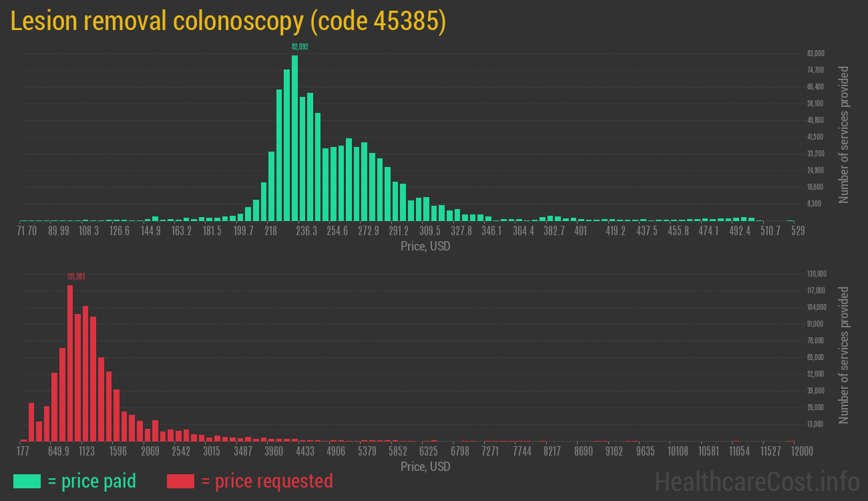Click the 'price requested' legend text
The width and height of the screenshot is (868, 501).
267,481
